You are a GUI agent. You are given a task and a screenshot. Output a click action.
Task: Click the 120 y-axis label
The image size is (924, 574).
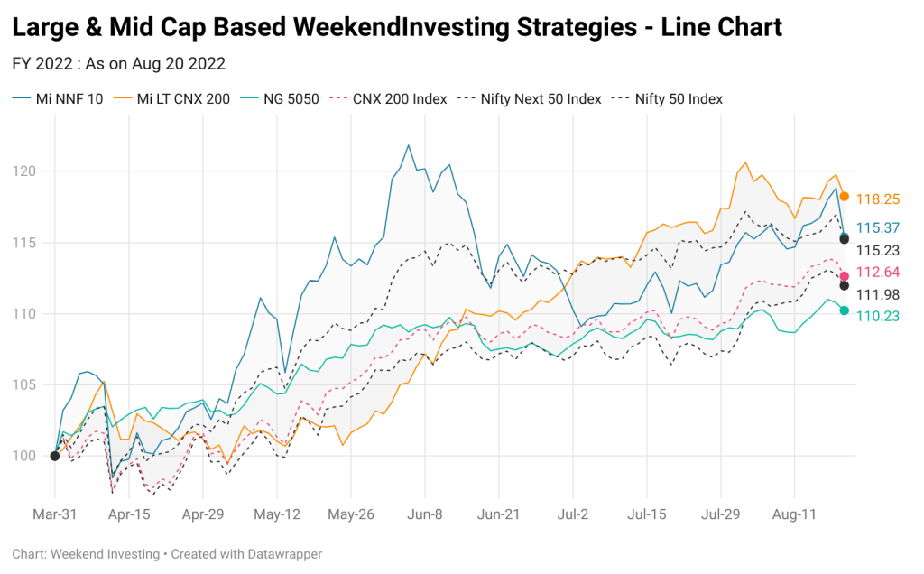tap(24, 171)
